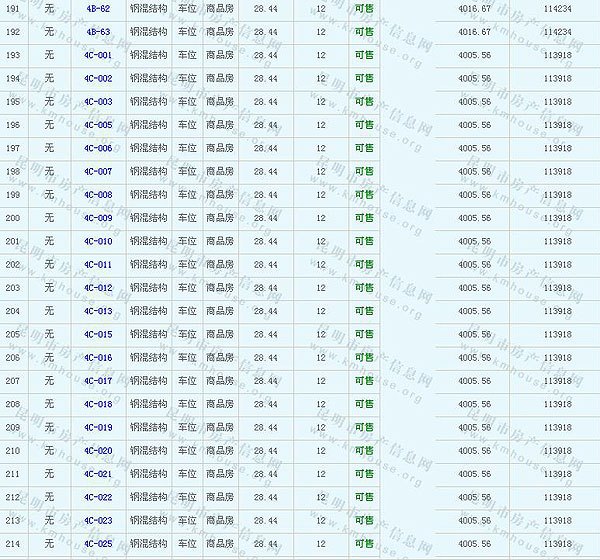The height and width of the screenshot is (560, 600).
Task: Open the 4C-005 unit link
Action: pyautogui.click(x=98, y=125)
